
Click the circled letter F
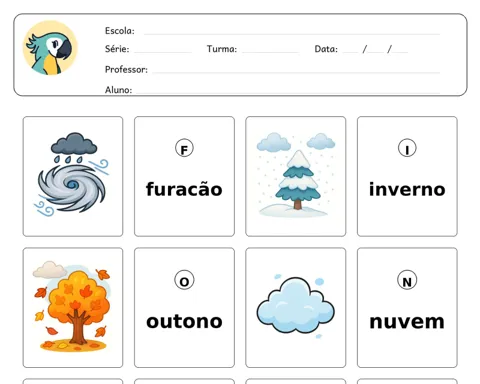click(184, 149)
